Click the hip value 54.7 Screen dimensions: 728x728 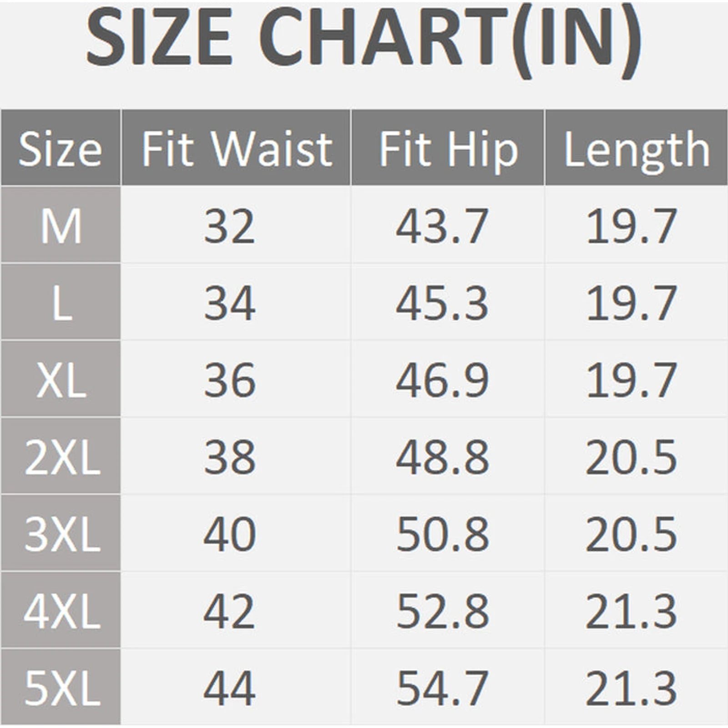442,687
